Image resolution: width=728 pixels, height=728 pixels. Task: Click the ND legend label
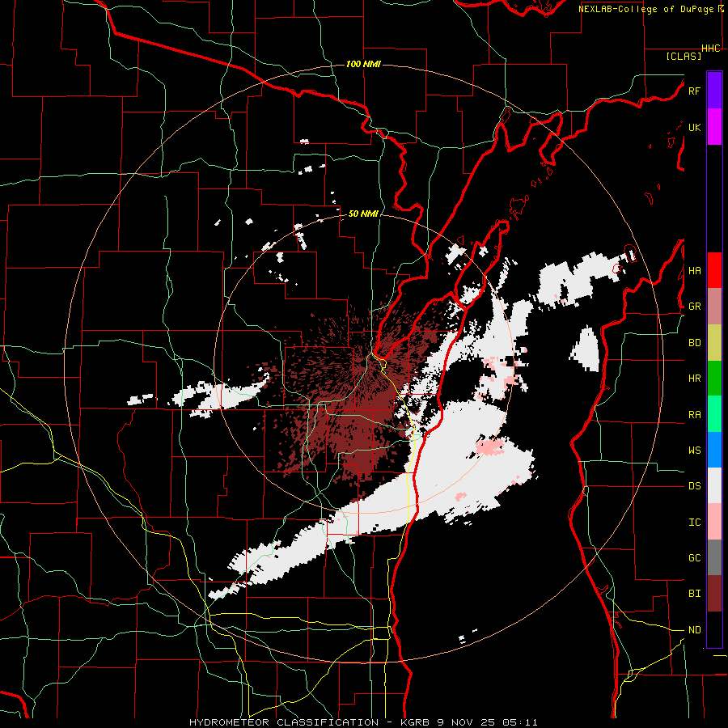tap(694, 630)
